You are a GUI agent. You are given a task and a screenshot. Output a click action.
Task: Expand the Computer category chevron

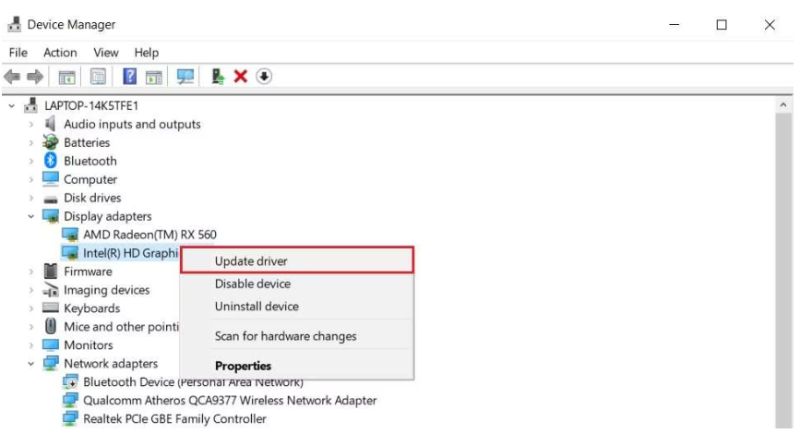31,179
